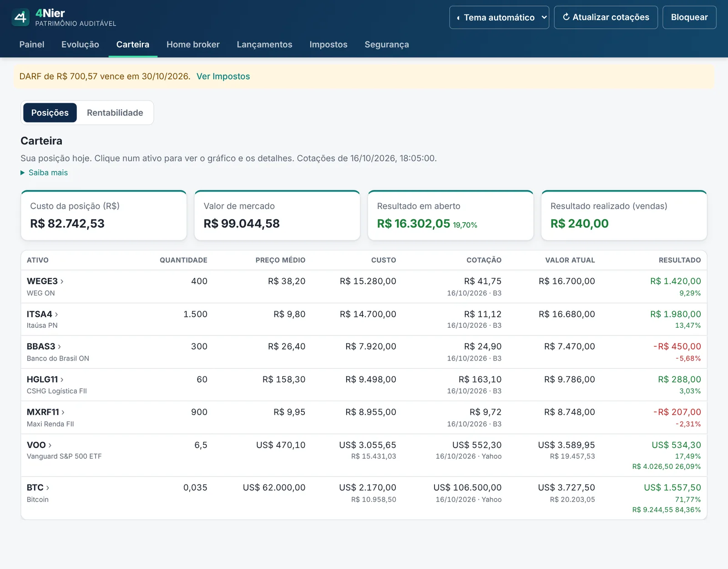Click BBAS3 result -R$ 450,00

tap(677, 346)
